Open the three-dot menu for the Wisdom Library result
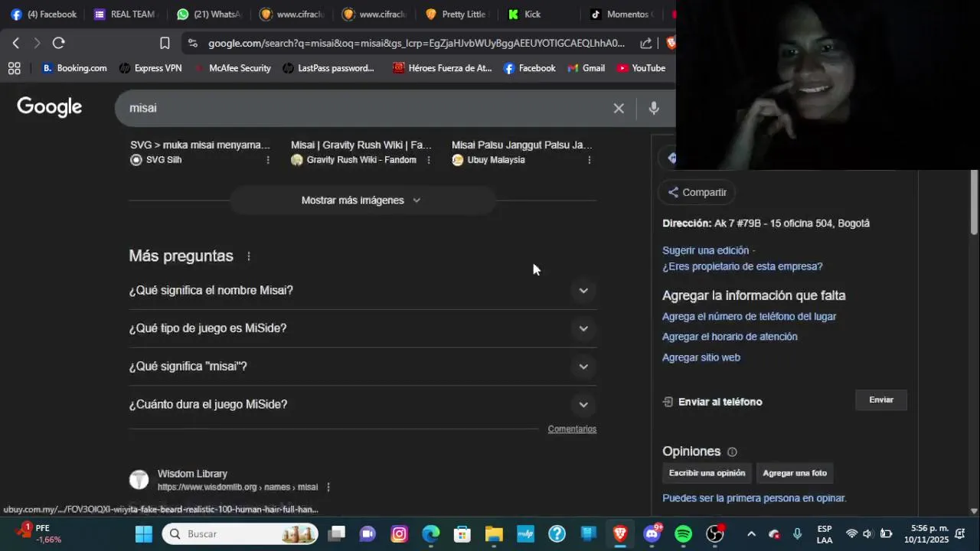This screenshot has height=551, width=980. click(x=328, y=487)
